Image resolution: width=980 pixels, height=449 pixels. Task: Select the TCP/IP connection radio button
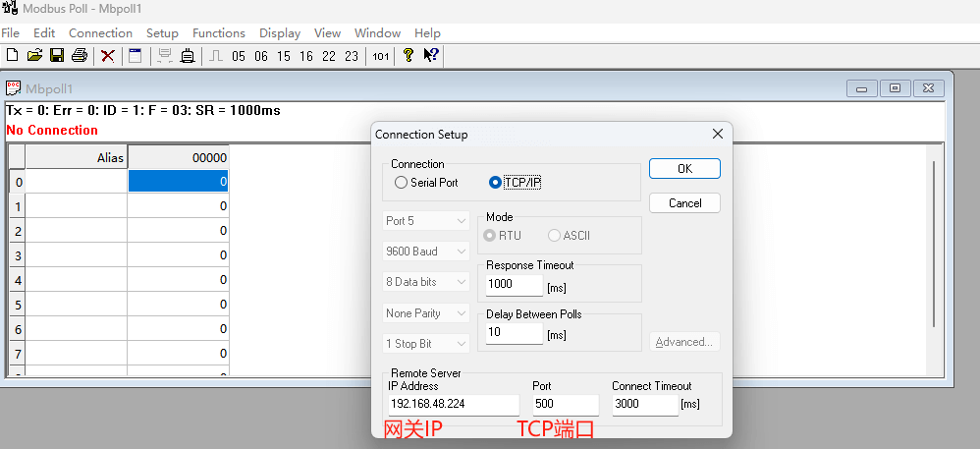click(495, 183)
